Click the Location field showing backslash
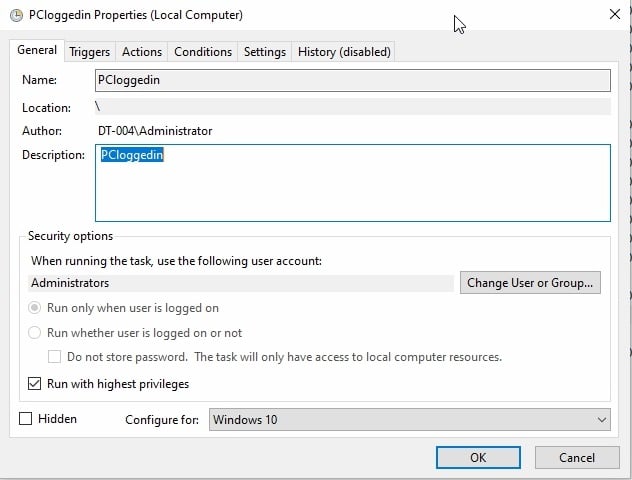The width and height of the screenshot is (632, 480). (353, 107)
